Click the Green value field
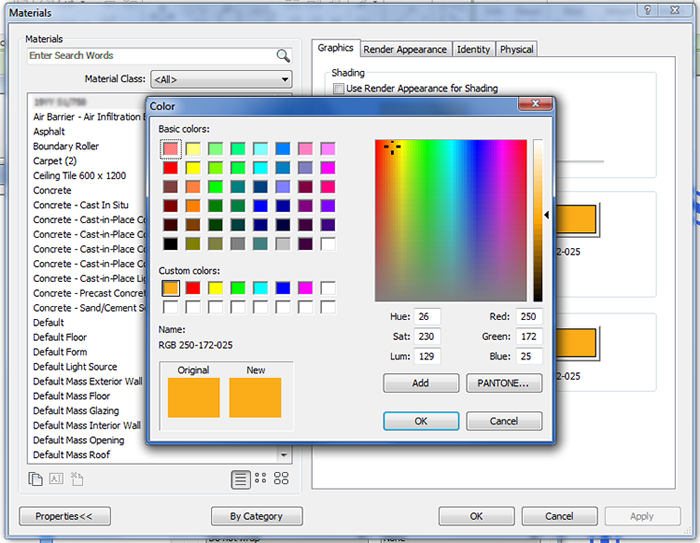Viewport: 700px width, 543px height. pos(529,336)
